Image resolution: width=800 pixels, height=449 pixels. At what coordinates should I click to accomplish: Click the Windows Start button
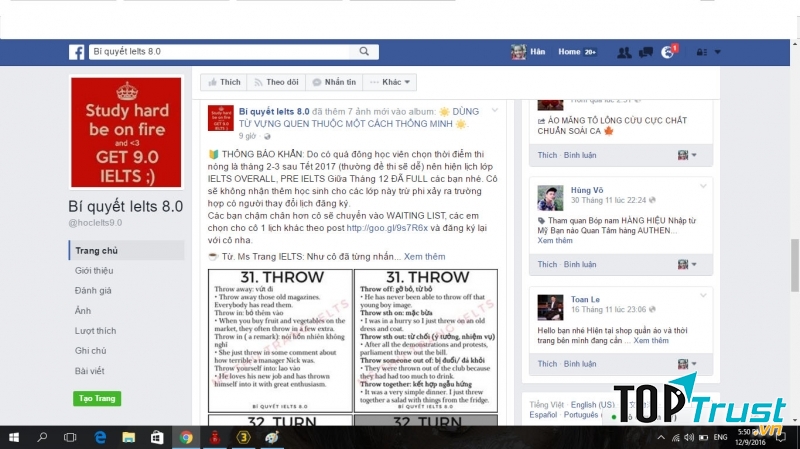click(x=14, y=437)
